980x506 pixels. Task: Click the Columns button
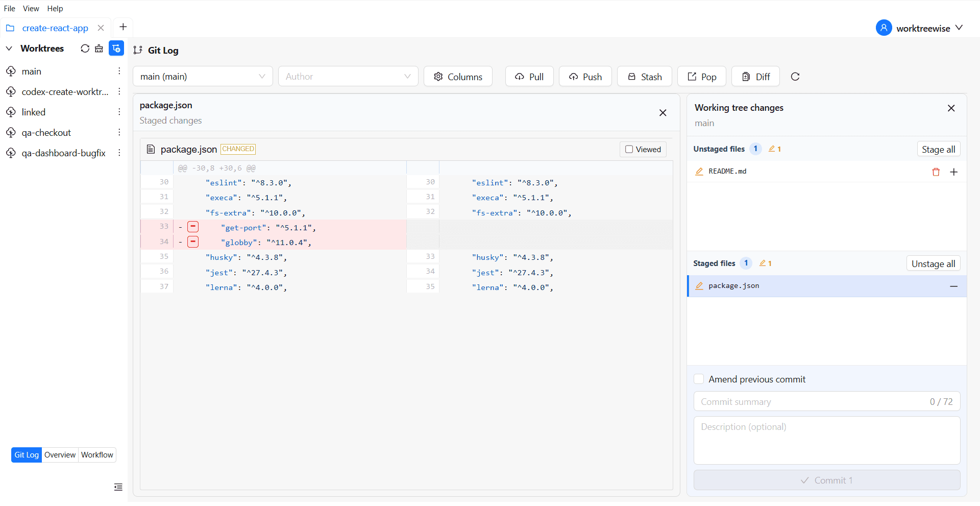458,77
